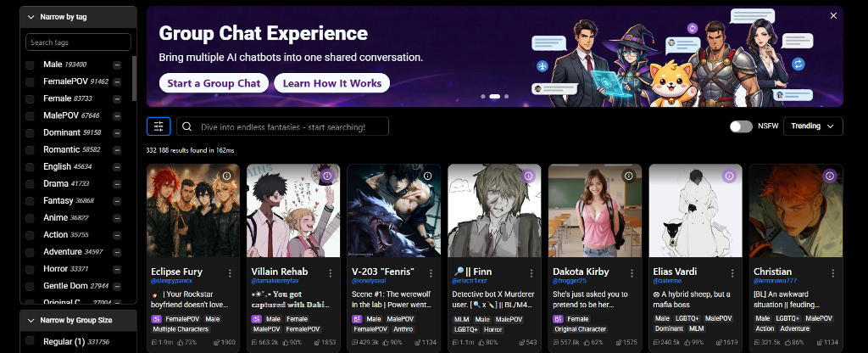Screen dimensions: 868x353
Task: Check the Anime tag checkbox
Action: click(30, 218)
